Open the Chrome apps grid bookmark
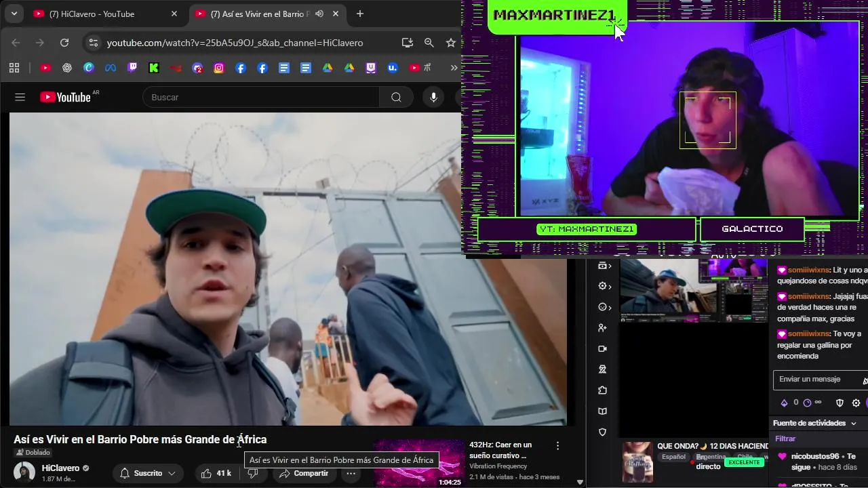This screenshot has width=868, height=488. [x=14, y=68]
